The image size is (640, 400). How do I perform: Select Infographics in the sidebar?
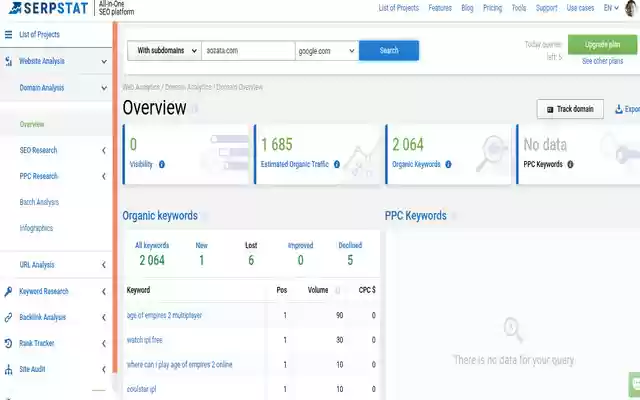(36, 228)
